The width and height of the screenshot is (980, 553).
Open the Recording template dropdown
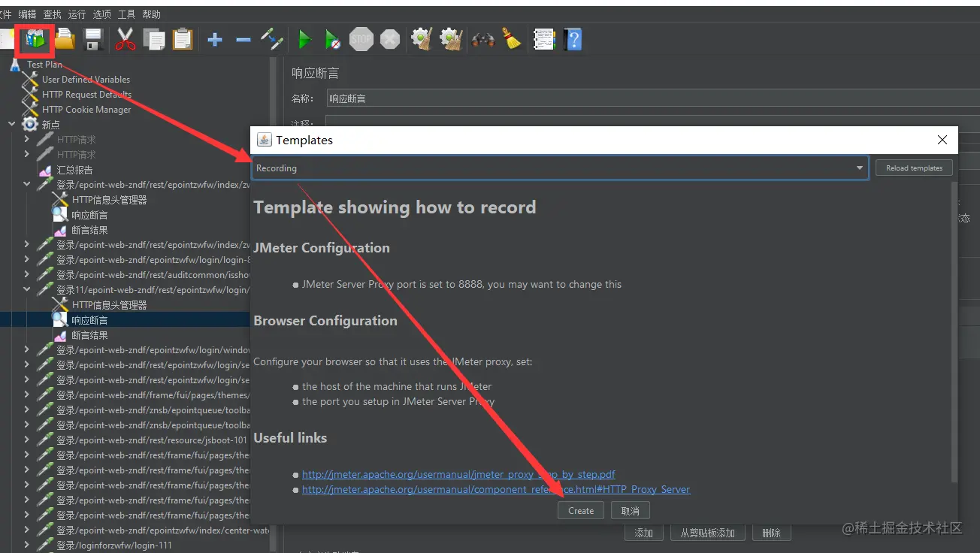pyautogui.click(x=560, y=168)
